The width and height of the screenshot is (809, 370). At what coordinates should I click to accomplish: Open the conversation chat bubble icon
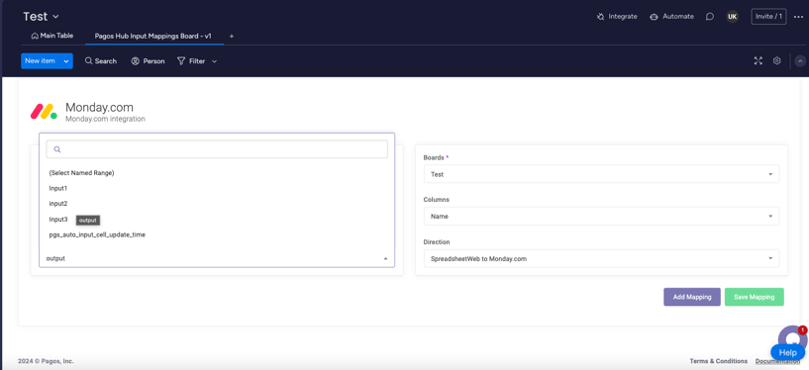pos(710,17)
